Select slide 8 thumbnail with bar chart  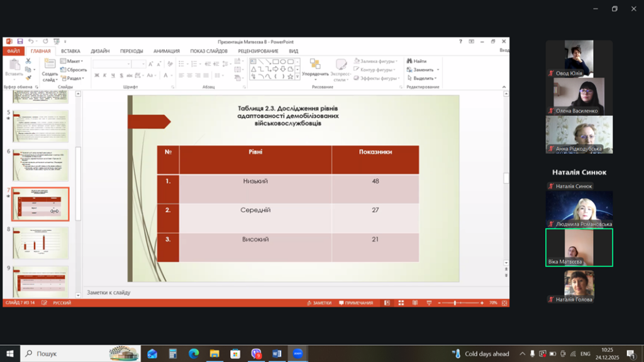tap(40, 243)
